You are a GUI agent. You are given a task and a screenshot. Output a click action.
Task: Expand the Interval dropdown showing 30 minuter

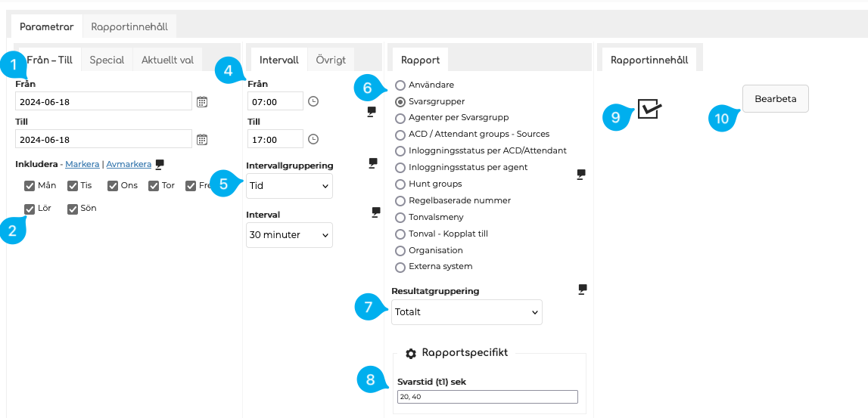tap(289, 235)
